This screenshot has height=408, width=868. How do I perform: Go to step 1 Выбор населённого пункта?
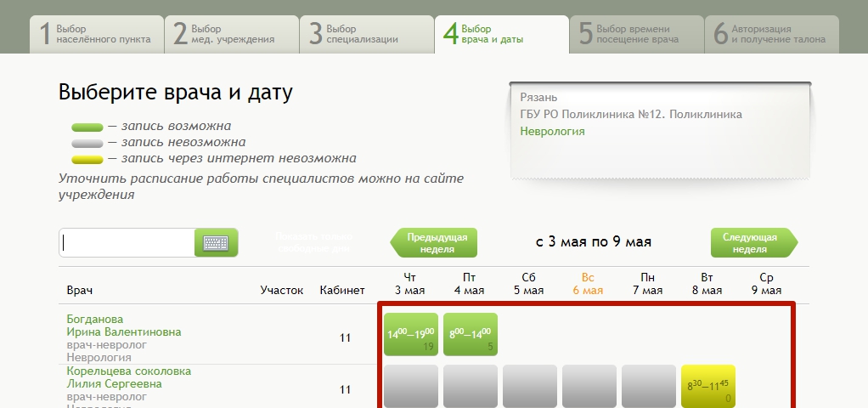coord(97,34)
